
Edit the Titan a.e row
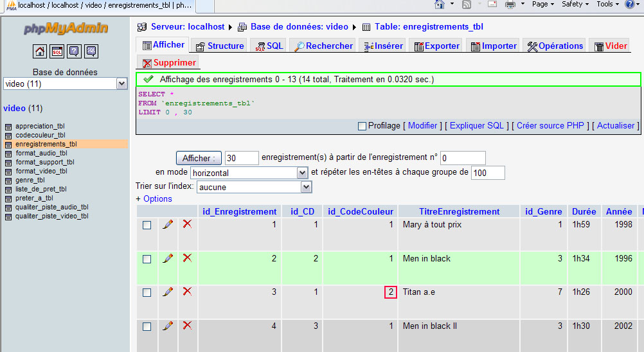click(168, 292)
